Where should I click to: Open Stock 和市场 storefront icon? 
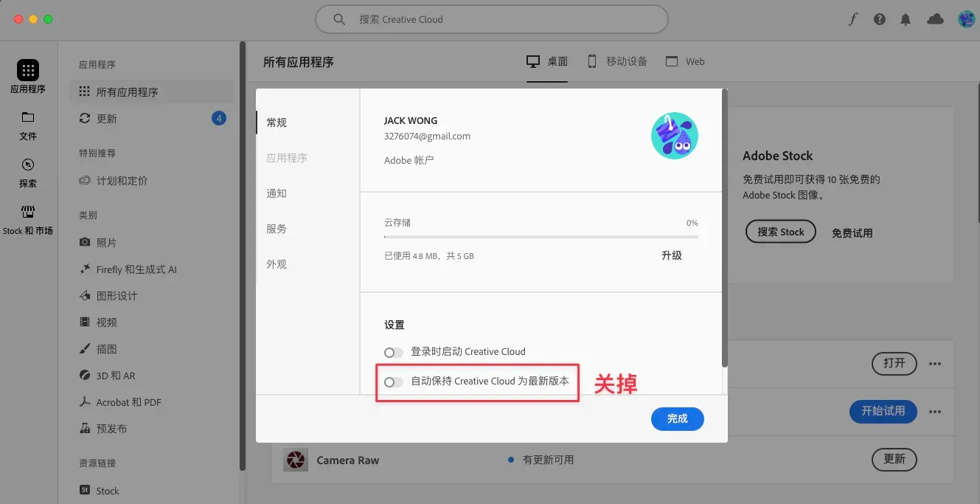click(28, 212)
